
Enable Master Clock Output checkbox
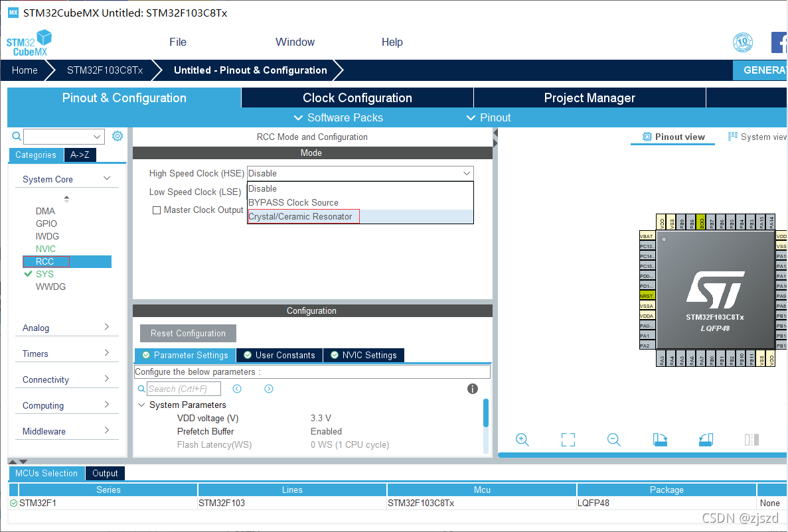point(156,210)
